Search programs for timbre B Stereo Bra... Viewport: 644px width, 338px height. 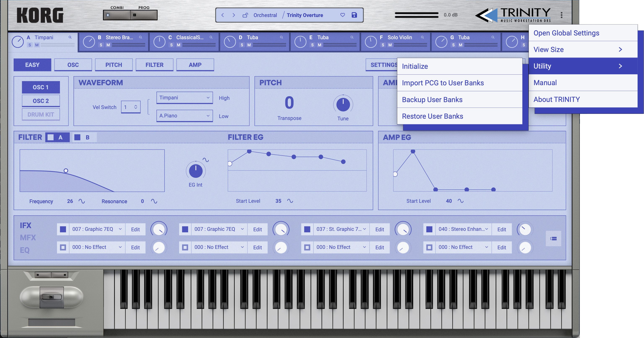(x=141, y=37)
